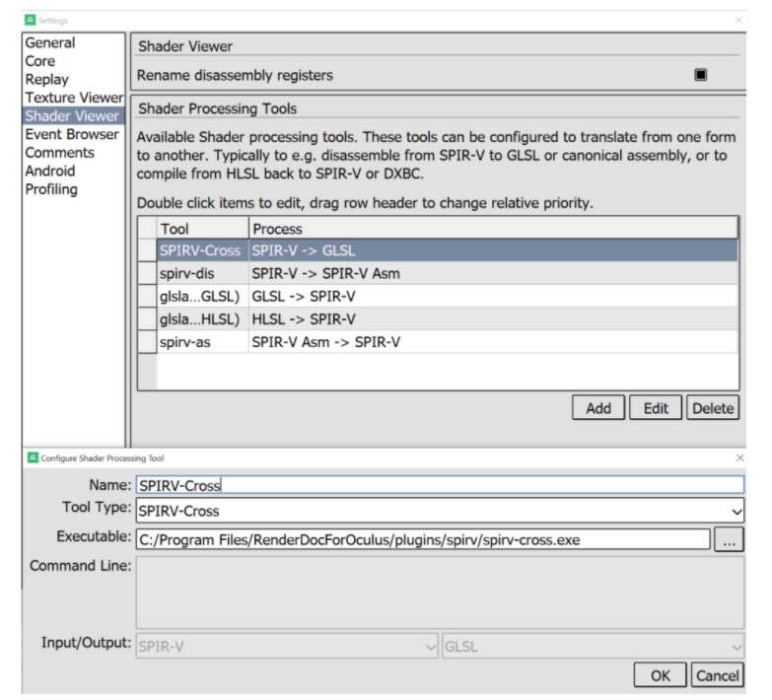Close the Settings window
Screen dimensions: 772x700
pyautogui.click(x=738, y=20)
